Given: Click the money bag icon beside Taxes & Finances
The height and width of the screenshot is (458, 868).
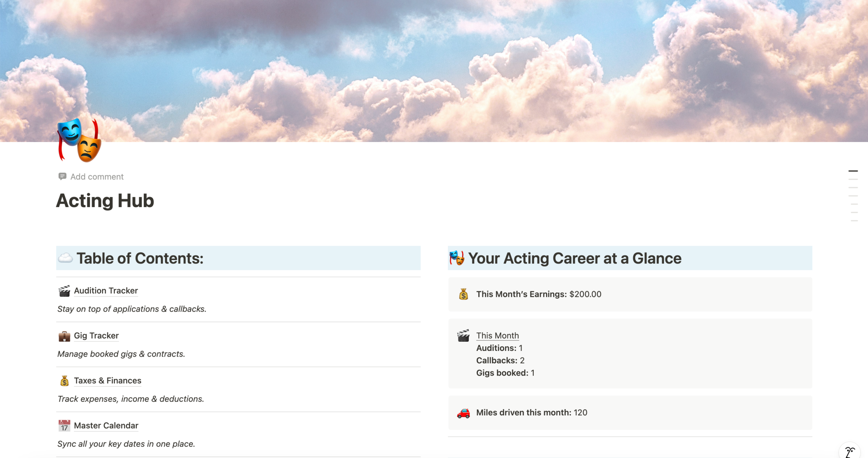Looking at the screenshot, I should pyautogui.click(x=64, y=381).
